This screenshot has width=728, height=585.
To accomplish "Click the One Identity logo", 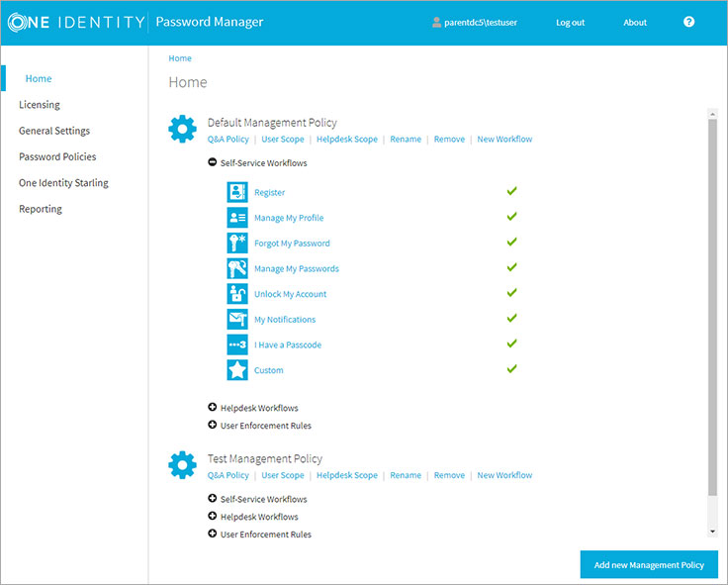I will coord(76,23).
